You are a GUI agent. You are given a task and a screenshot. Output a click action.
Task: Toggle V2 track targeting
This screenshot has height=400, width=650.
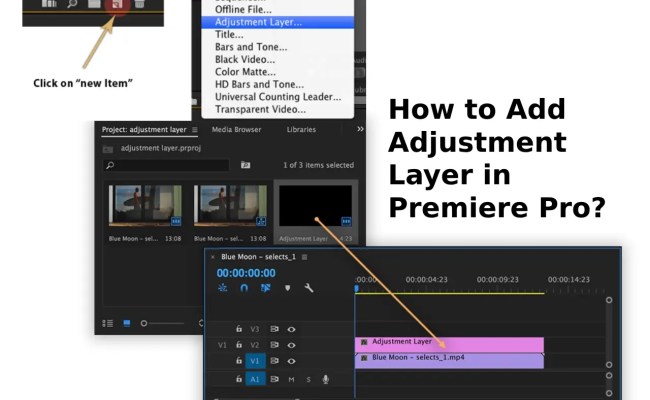point(255,345)
